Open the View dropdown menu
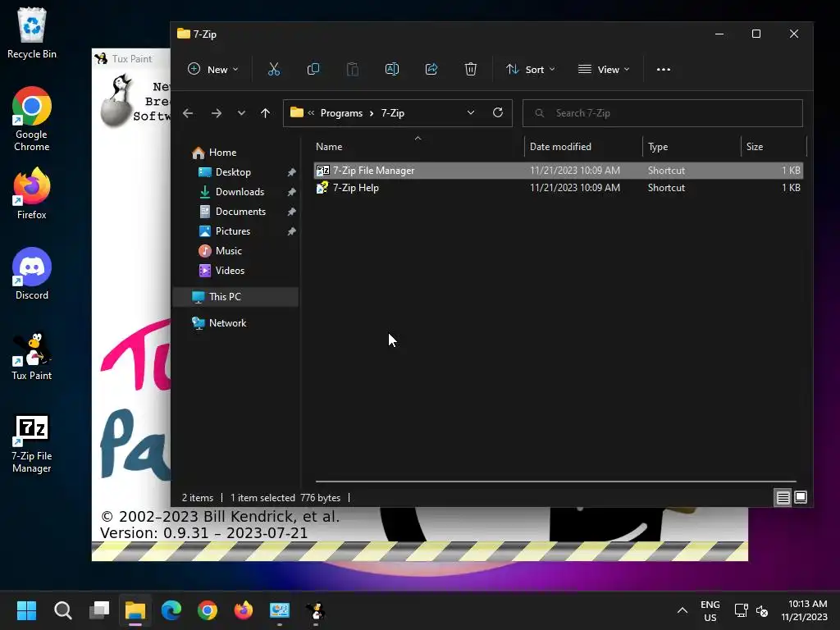840x630 pixels. pyautogui.click(x=604, y=69)
